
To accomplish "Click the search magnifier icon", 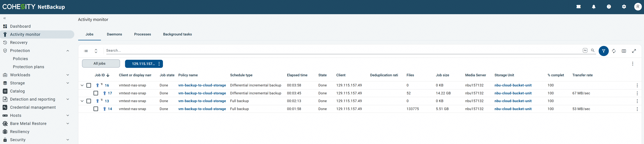I will click(593, 50).
